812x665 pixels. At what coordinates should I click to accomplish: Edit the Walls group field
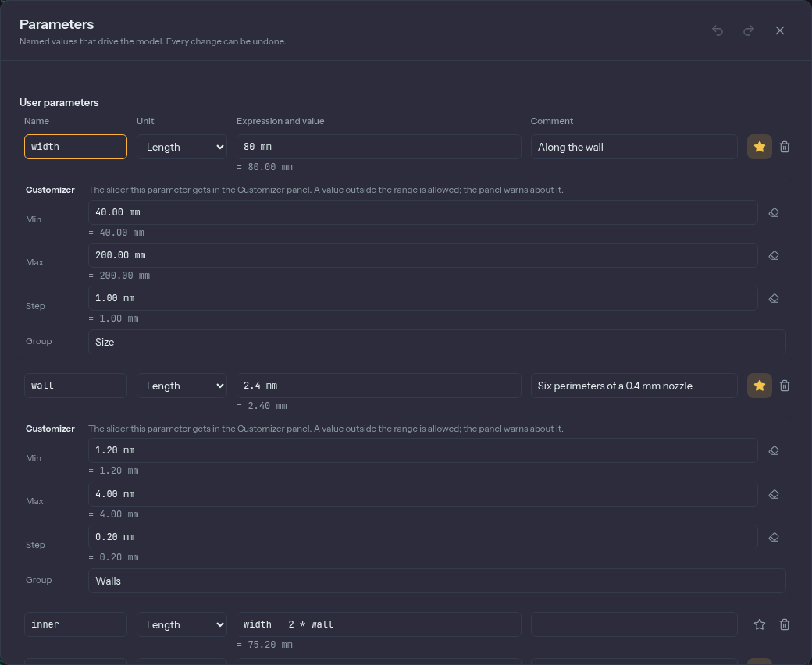pos(437,581)
